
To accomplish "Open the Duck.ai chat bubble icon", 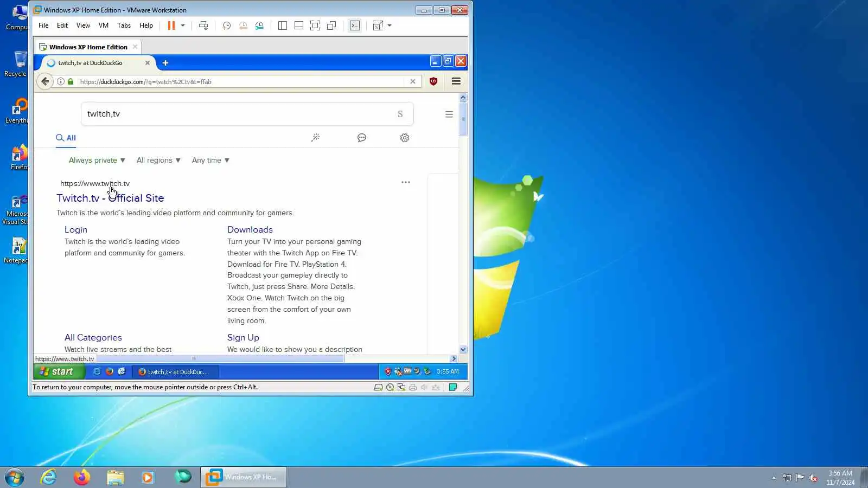I will click(x=362, y=138).
